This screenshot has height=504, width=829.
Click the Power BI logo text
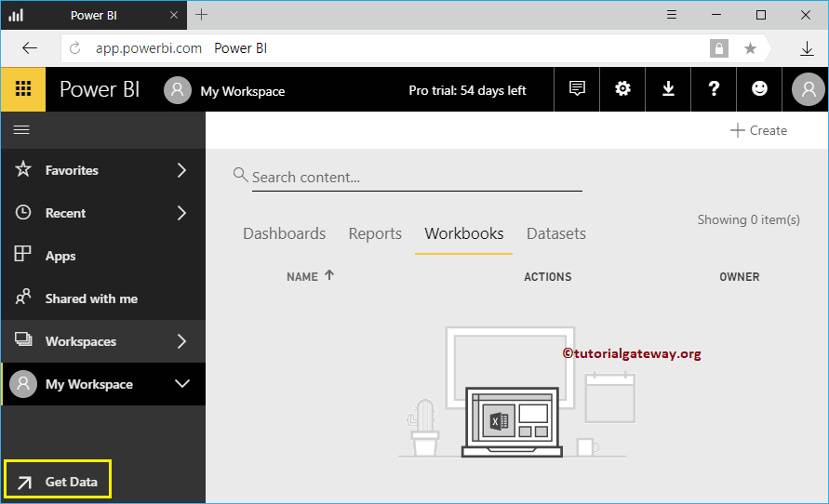[x=100, y=89]
